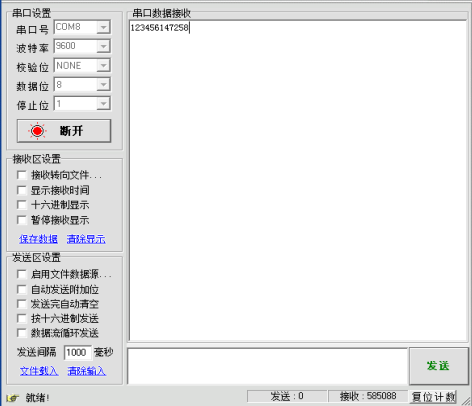Screen dimensions: 472x406
Task: Enable 十六进制显示 checkbox
Action: [22, 205]
